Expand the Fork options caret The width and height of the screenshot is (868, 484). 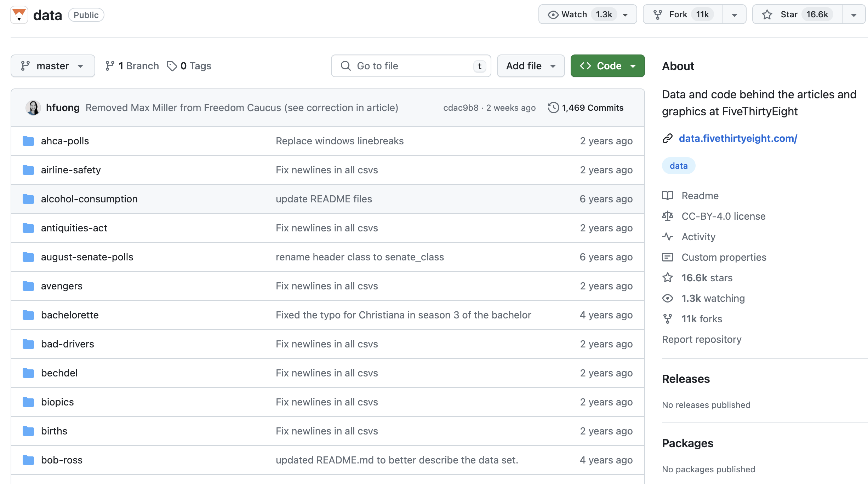coord(734,14)
